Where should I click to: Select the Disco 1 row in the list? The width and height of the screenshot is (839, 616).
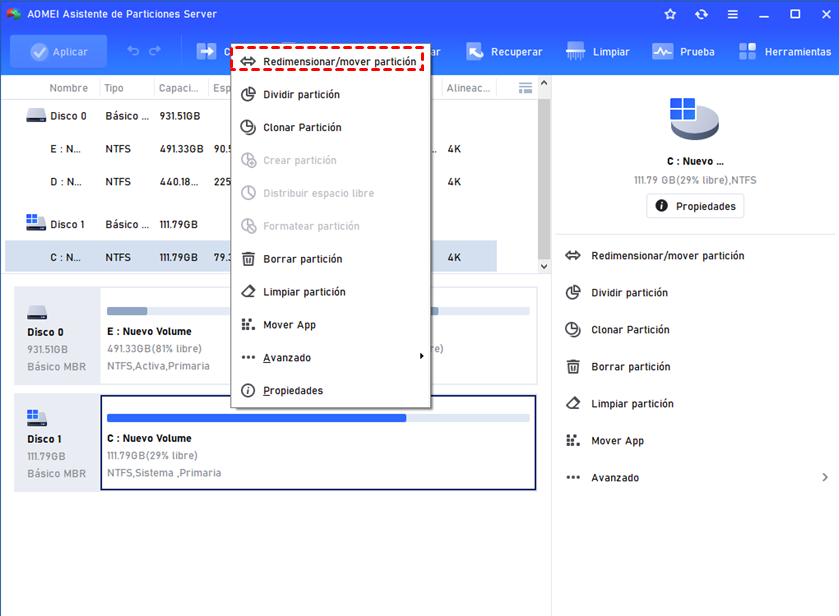(251, 224)
